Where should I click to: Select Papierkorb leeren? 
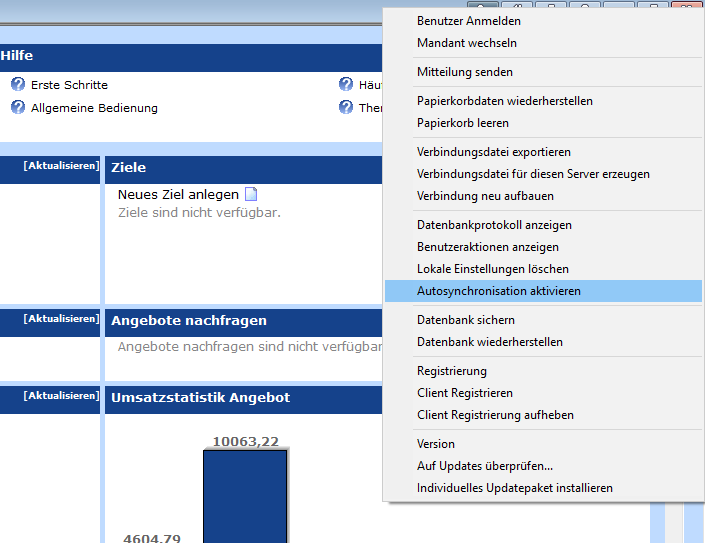[x=543, y=123]
